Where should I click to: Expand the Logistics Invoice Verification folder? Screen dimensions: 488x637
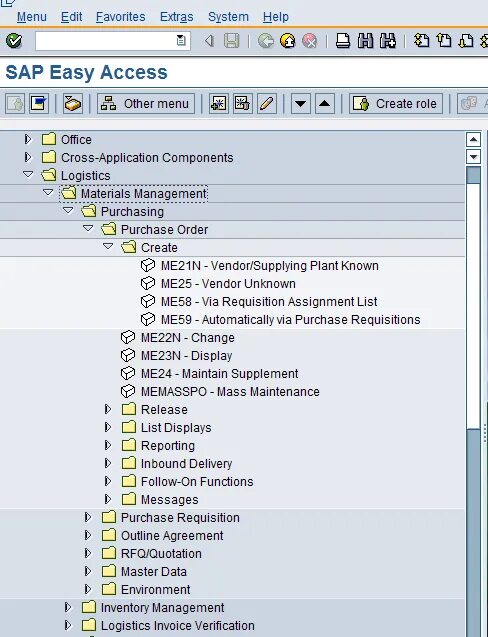coord(68,625)
